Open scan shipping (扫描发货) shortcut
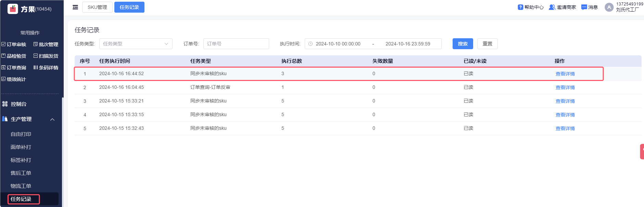The image size is (644, 207). tap(46, 56)
